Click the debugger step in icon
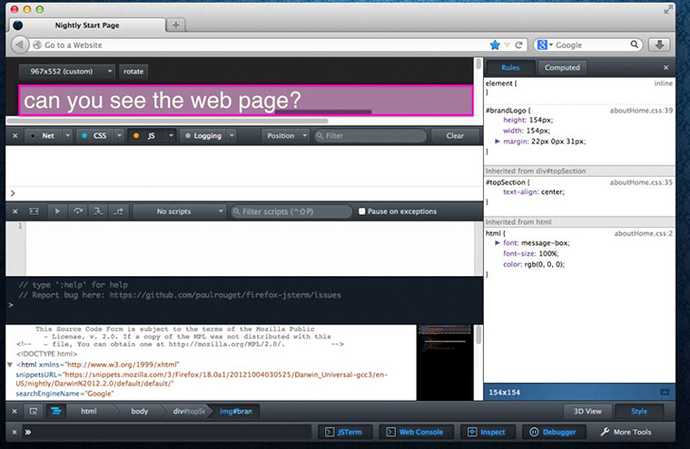 coord(98,211)
